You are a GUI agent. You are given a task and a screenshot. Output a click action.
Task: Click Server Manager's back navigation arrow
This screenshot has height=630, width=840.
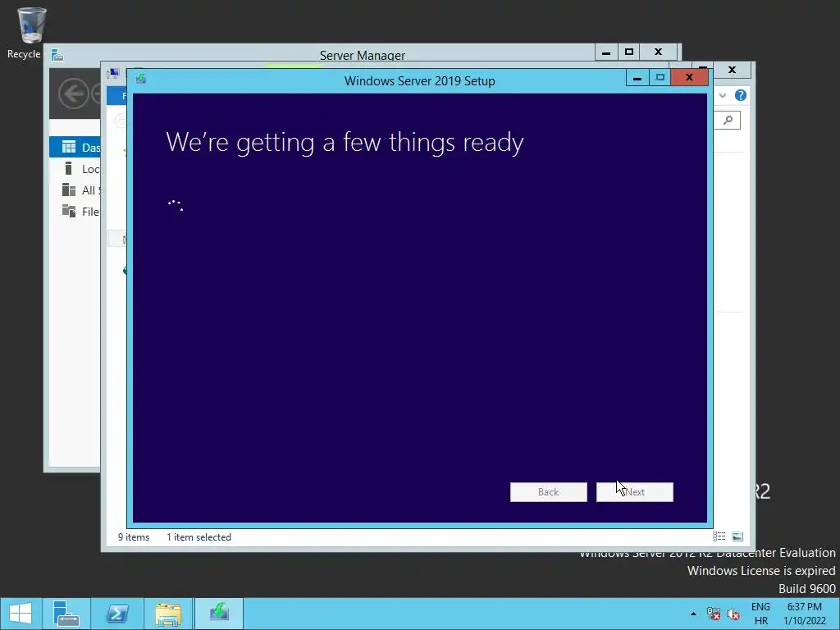point(73,94)
